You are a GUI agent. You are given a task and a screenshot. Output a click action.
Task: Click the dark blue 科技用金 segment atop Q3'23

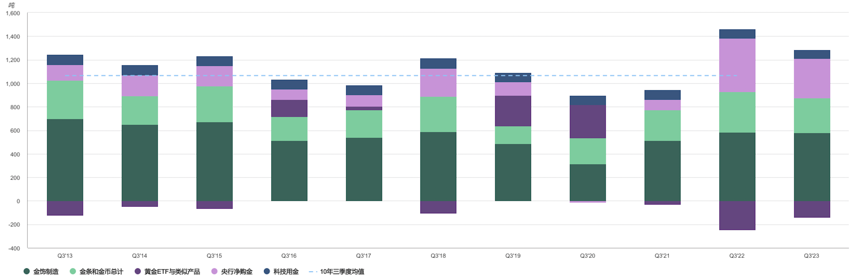pos(812,54)
